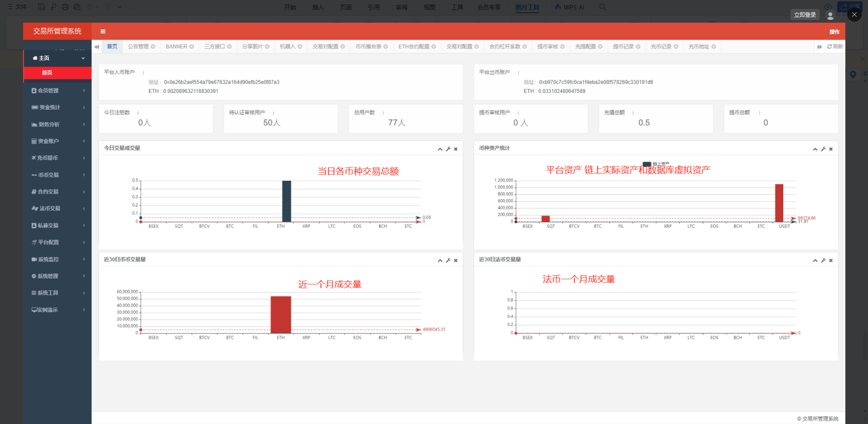Toggle the 链上资产 legend swatch

pos(647,164)
